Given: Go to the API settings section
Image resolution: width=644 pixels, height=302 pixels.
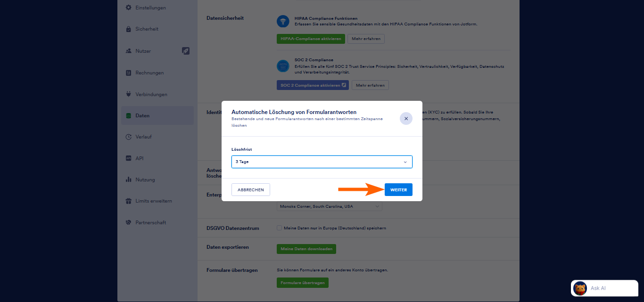Looking at the screenshot, I should pos(139,158).
